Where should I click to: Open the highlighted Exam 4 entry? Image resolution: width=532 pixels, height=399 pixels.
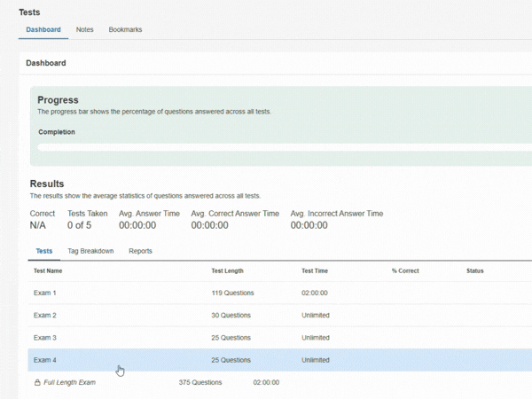click(x=45, y=360)
